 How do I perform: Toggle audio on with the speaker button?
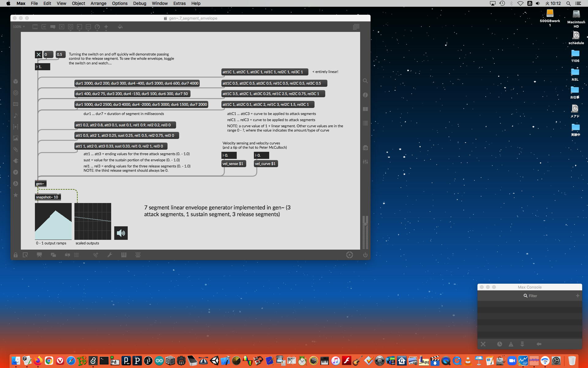pos(121,233)
